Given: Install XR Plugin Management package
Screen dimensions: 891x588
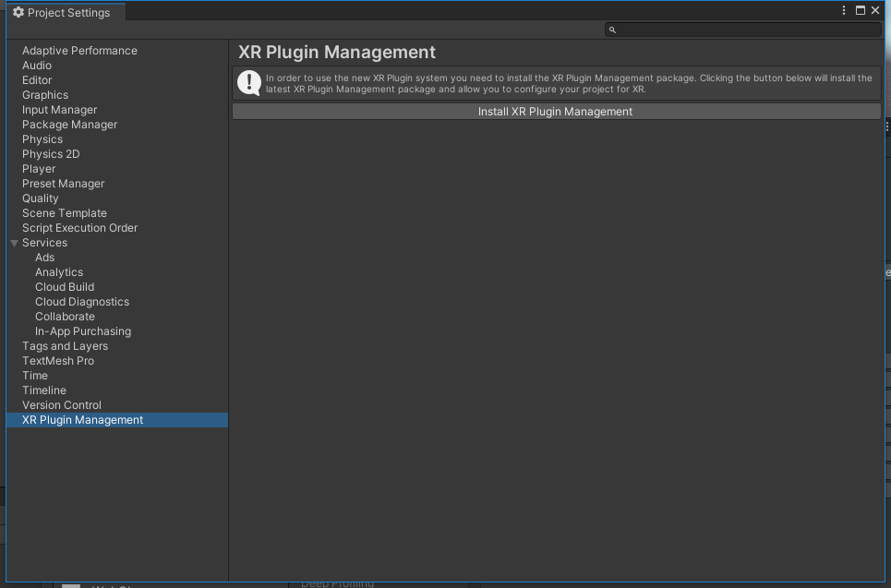Looking at the screenshot, I should pos(557,112).
